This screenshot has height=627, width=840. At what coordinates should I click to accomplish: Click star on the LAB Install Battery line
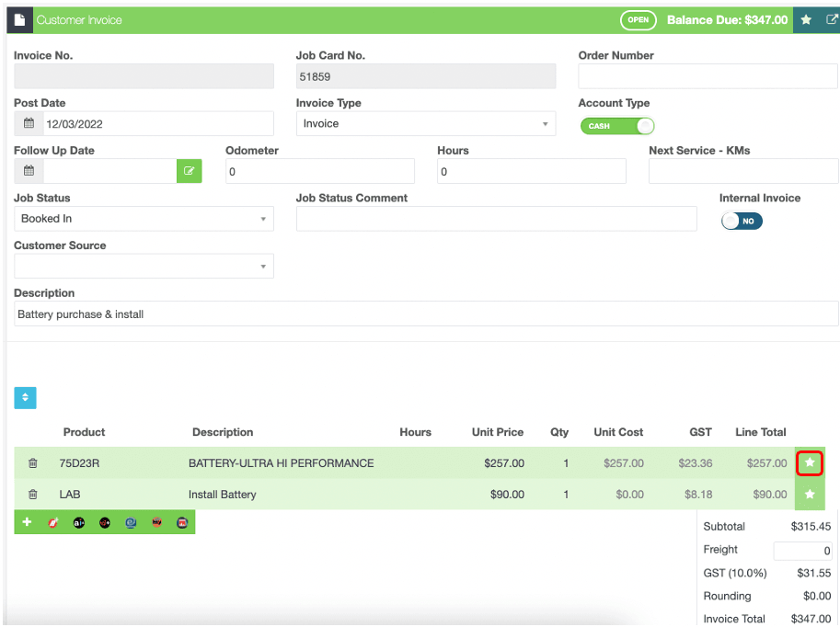click(x=810, y=495)
